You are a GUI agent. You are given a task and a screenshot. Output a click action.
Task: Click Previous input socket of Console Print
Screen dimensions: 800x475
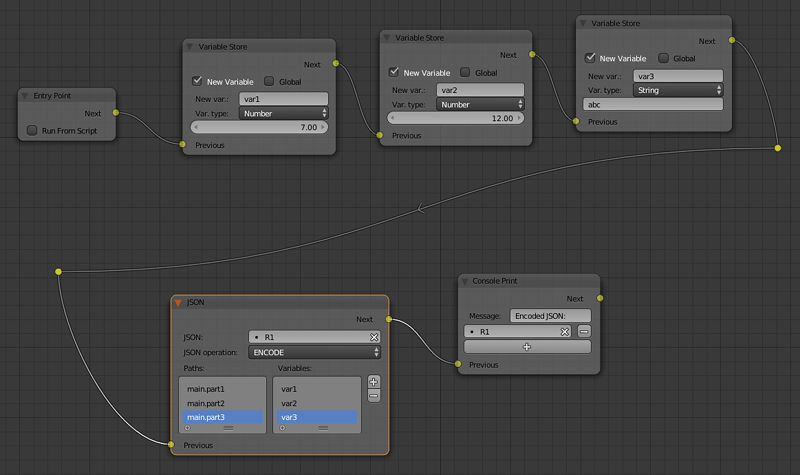tap(460, 365)
